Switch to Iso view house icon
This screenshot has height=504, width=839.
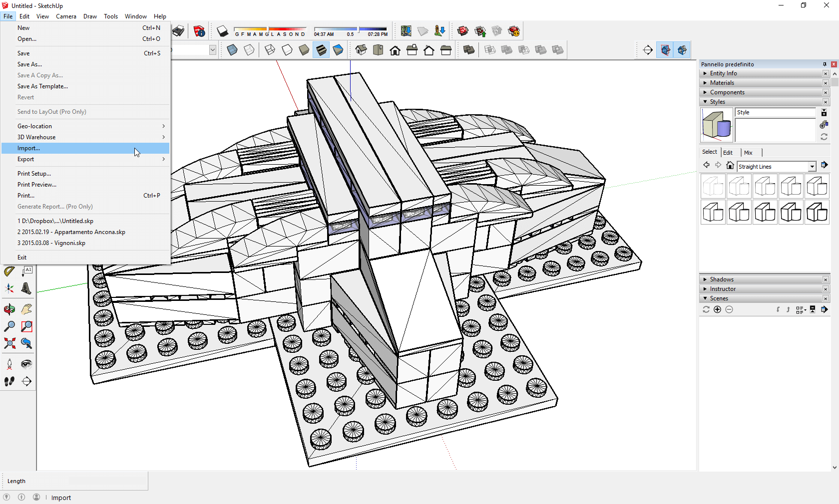pyautogui.click(x=361, y=50)
